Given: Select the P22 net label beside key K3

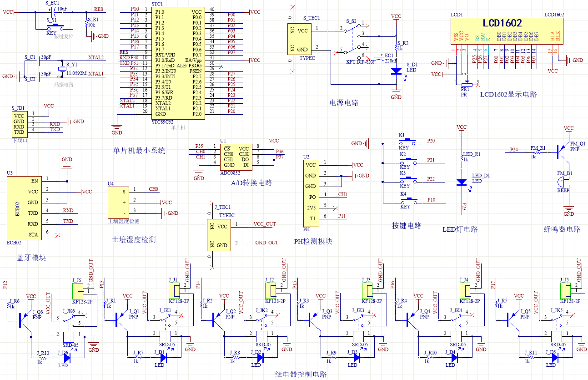Looking at the screenshot, I should [431, 178].
